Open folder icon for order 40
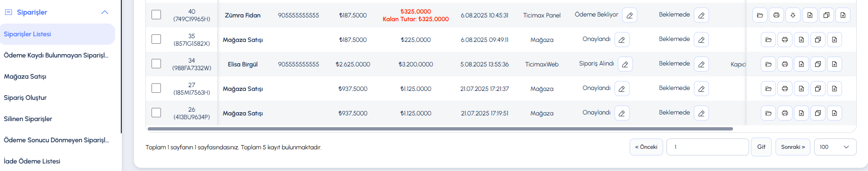Screen dimensions: 868x171 [760, 16]
